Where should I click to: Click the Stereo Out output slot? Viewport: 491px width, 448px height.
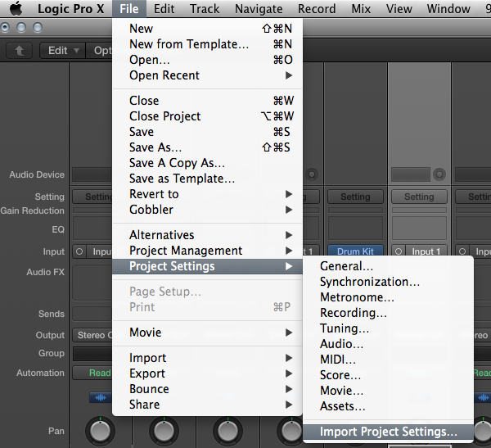point(92,335)
